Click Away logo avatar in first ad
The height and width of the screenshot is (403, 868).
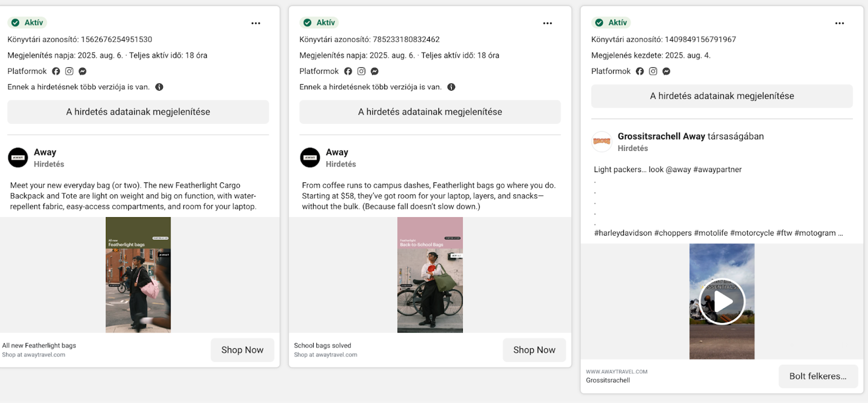[18, 157]
